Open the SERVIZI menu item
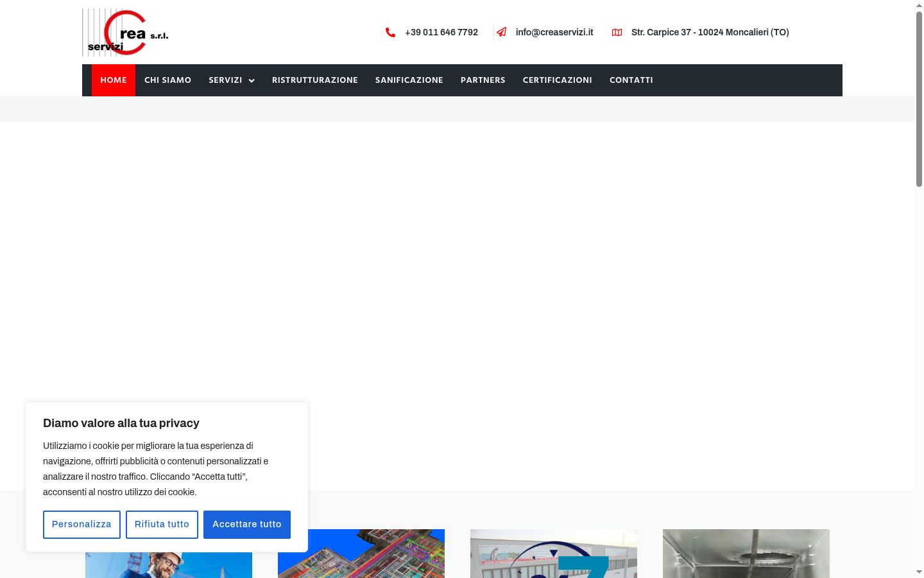The width and height of the screenshot is (924, 578). coord(225,80)
